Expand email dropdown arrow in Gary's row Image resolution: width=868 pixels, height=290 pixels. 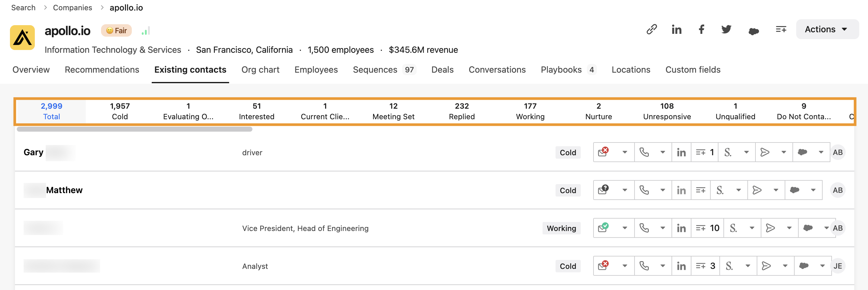click(624, 152)
